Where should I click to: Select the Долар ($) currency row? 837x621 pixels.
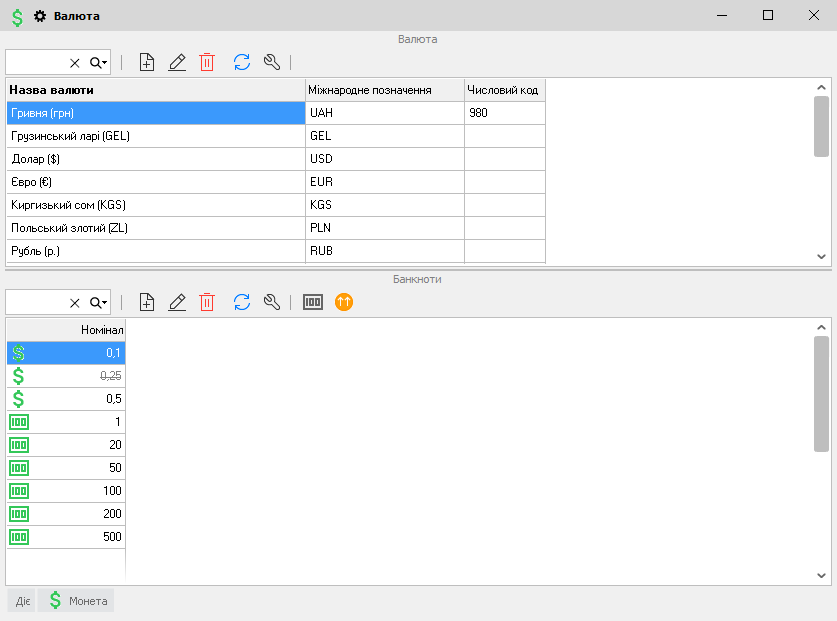(155, 159)
